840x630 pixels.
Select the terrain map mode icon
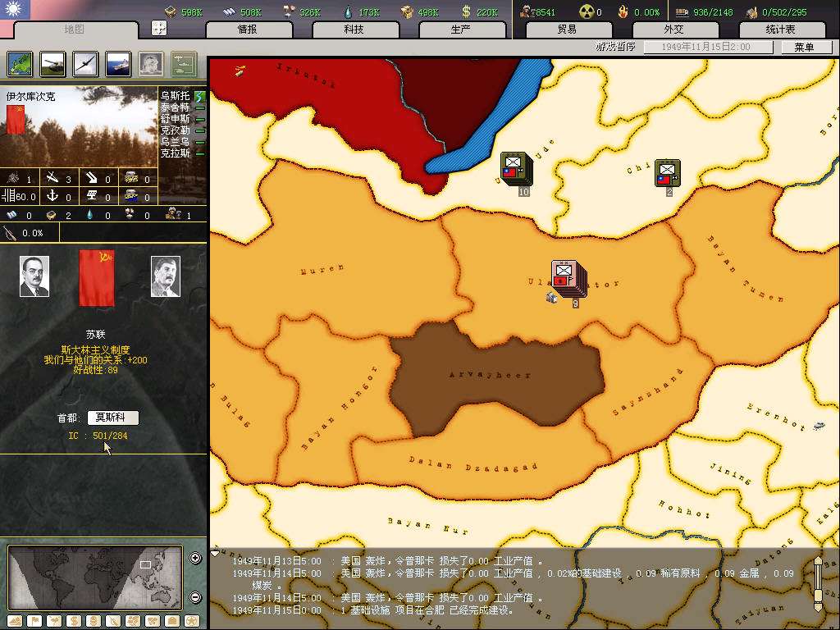coord(20,64)
